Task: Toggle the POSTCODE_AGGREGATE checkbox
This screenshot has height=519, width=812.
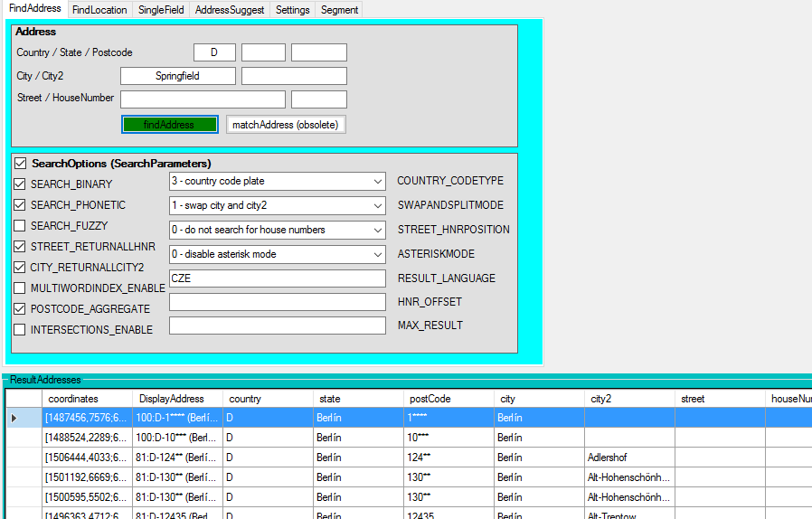Action: 20,309
